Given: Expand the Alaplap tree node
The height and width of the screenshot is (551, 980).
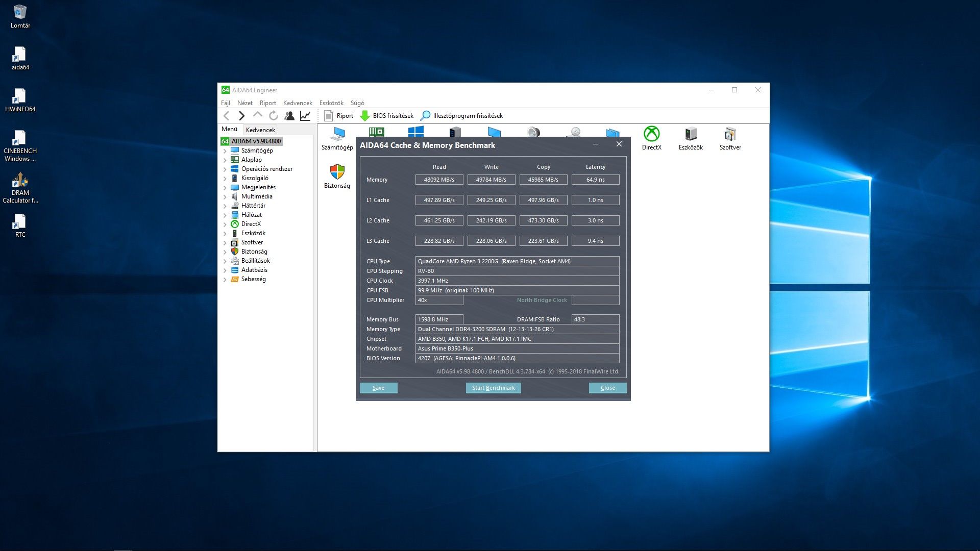Looking at the screenshot, I should [225, 160].
